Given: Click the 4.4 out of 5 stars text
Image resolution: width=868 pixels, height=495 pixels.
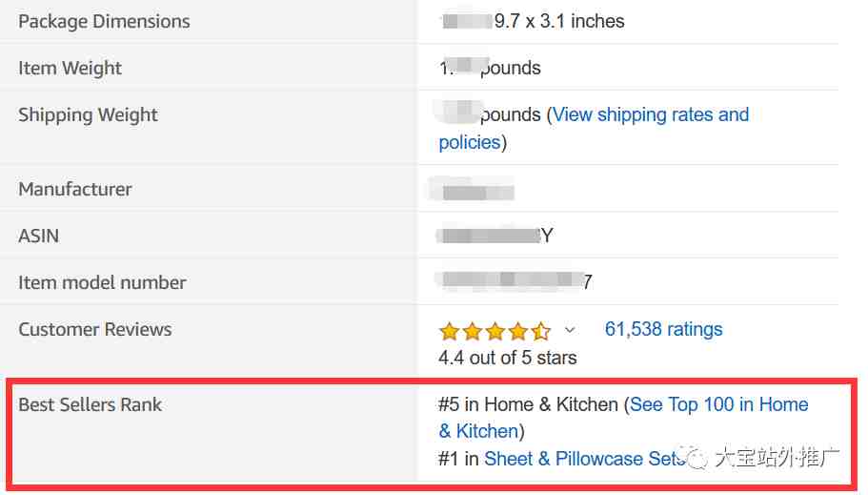Looking at the screenshot, I should pyautogui.click(x=508, y=358).
